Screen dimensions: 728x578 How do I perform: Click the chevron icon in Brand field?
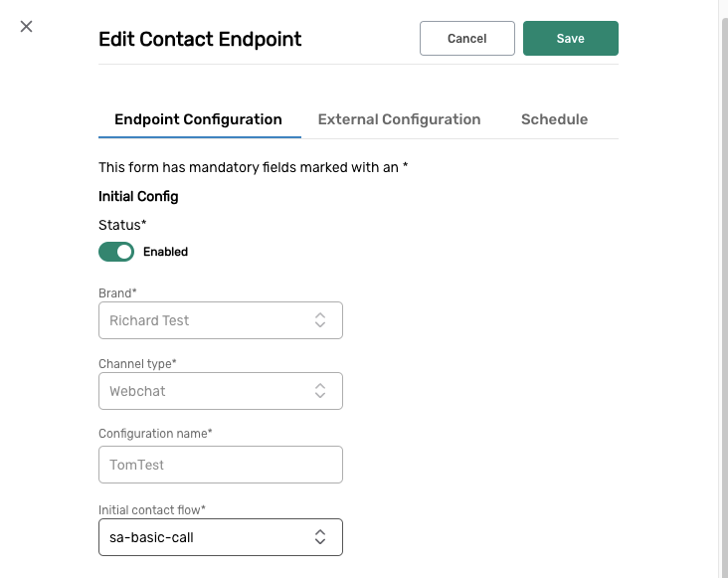(320, 320)
